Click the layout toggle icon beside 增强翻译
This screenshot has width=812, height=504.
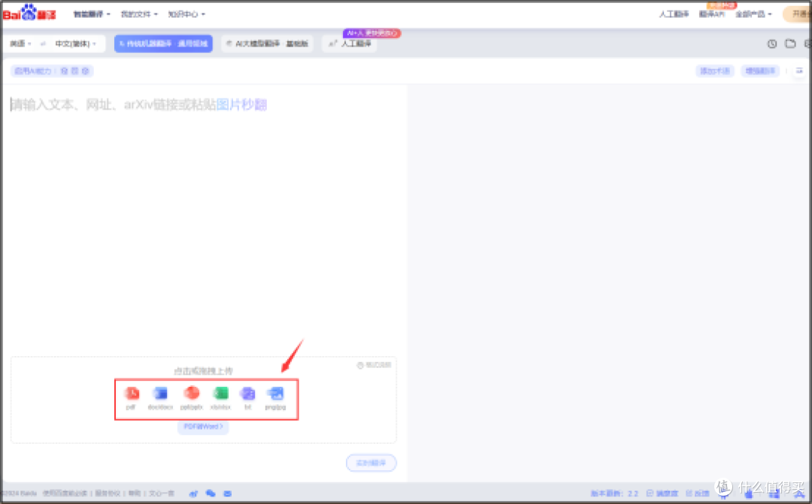pyautogui.click(x=799, y=71)
